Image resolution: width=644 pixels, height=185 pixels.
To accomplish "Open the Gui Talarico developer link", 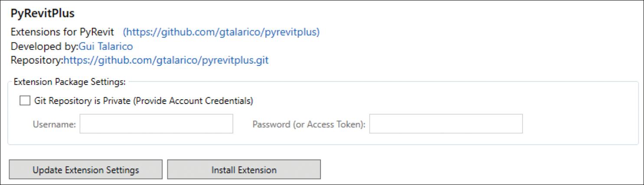I will (106, 46).
